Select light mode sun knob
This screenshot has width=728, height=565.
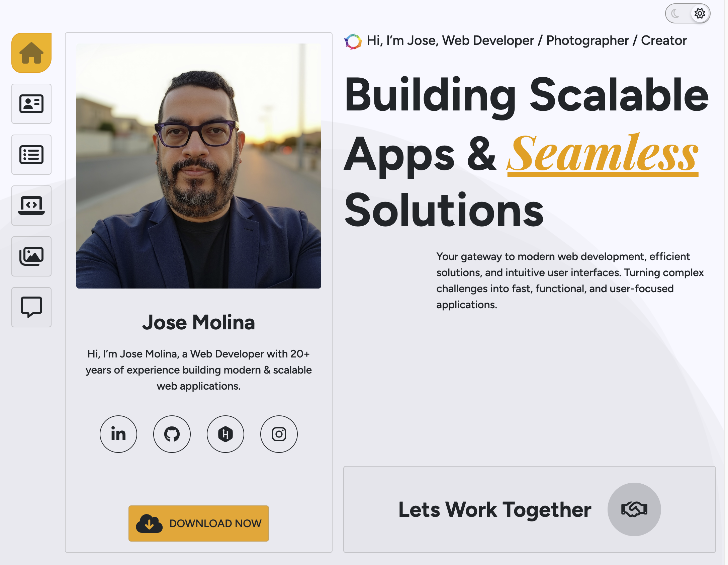[700, 13]
